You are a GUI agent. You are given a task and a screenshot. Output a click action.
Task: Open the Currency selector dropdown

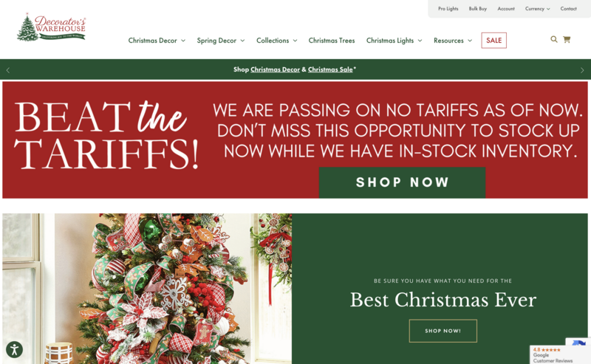point(537,9)
